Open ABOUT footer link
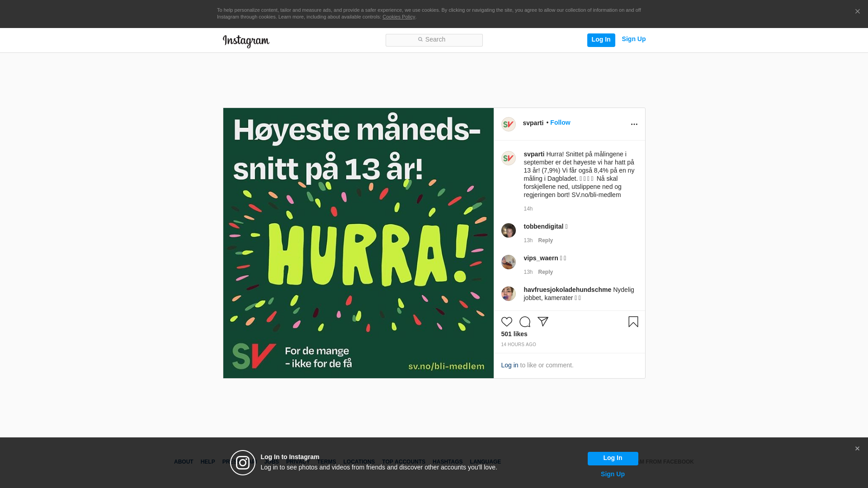868x488 pixels. coord(184,462)
